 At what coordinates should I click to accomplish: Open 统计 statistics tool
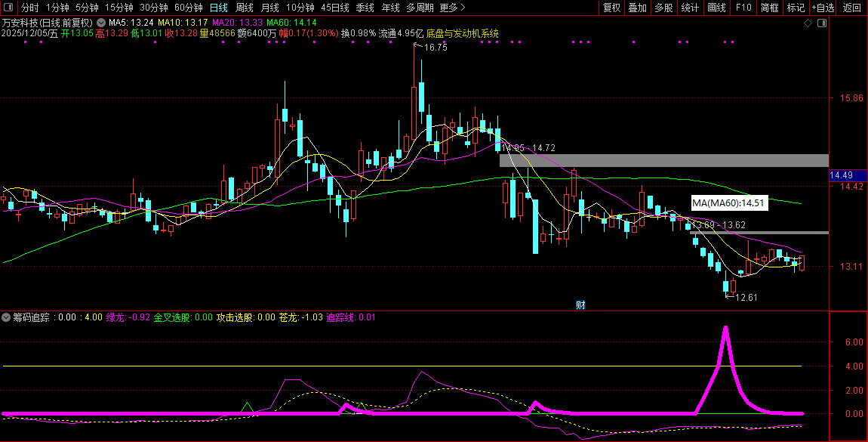689,8
